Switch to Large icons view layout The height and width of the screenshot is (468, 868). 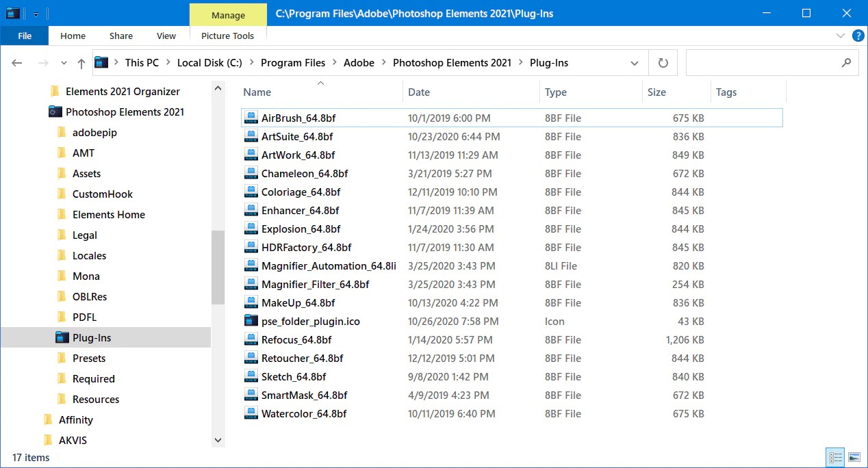tap(854, 457)
